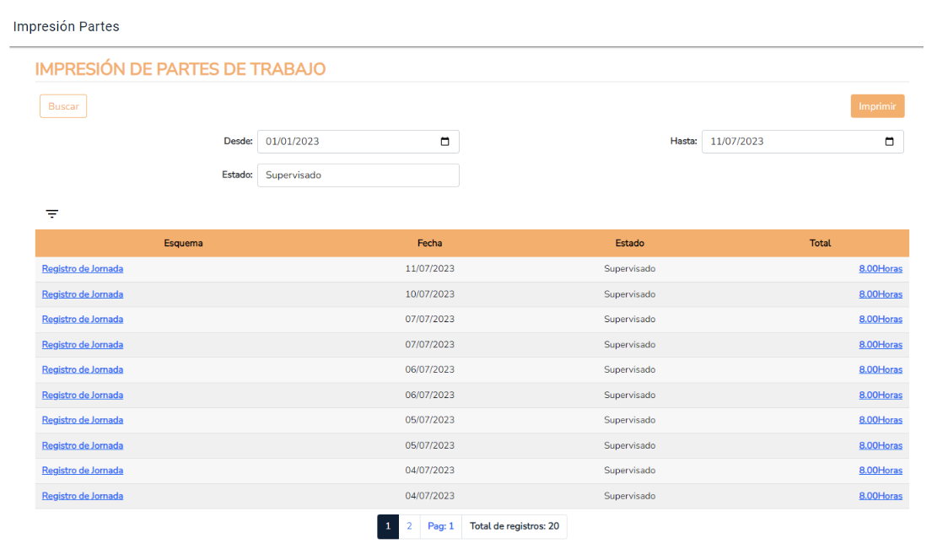The height and width of the screenshot is (560, 948).
Task: Click the Pag: 1 pagination indicator
Action: [x=440, y=526]
